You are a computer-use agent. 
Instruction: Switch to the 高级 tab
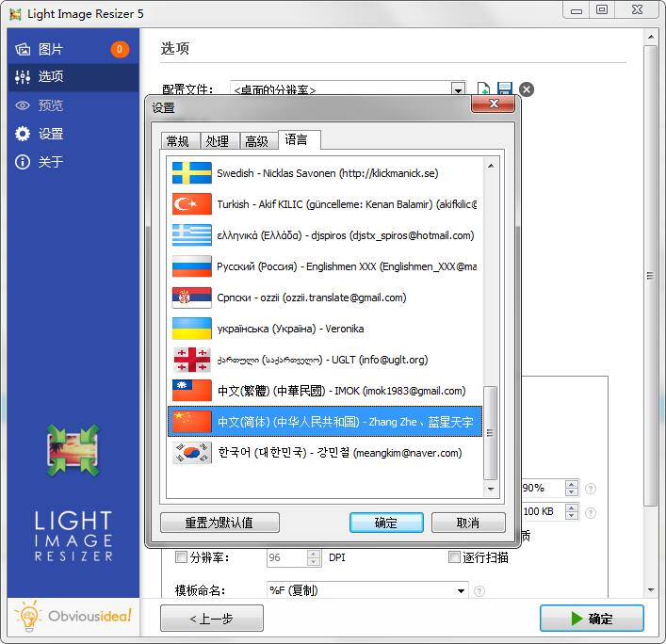click(x=258, y=141)
